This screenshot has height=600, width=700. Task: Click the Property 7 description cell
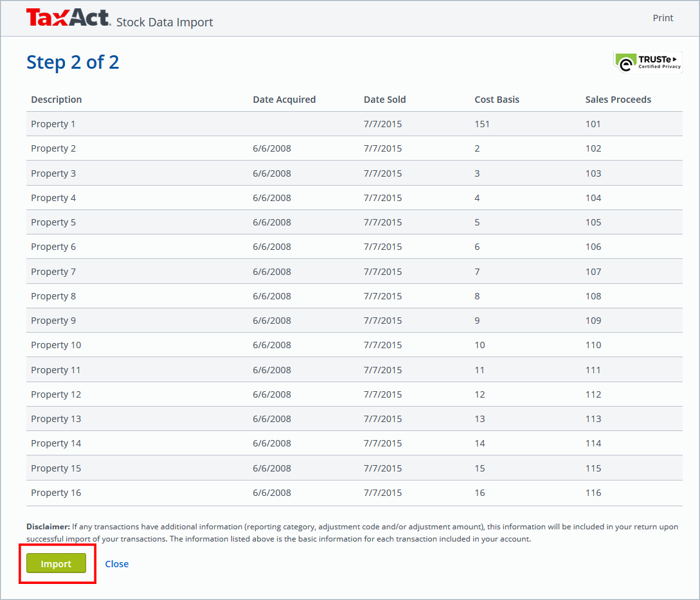(53, 272)
